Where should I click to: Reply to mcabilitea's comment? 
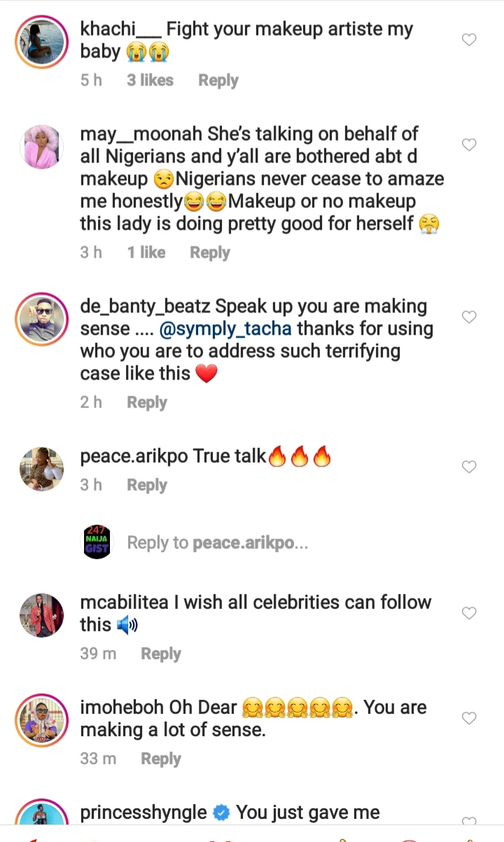(161, 654)
